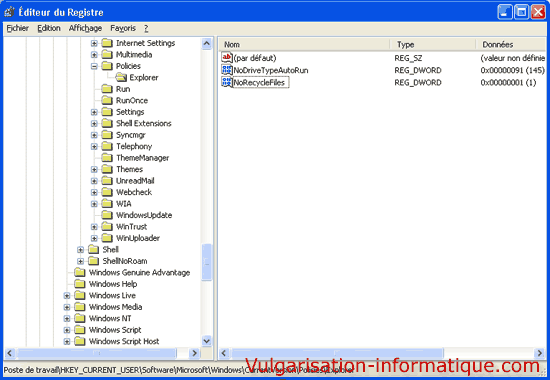Expand the WinTrust key
This screenshot has width=550, height=380.
(94, 227)
